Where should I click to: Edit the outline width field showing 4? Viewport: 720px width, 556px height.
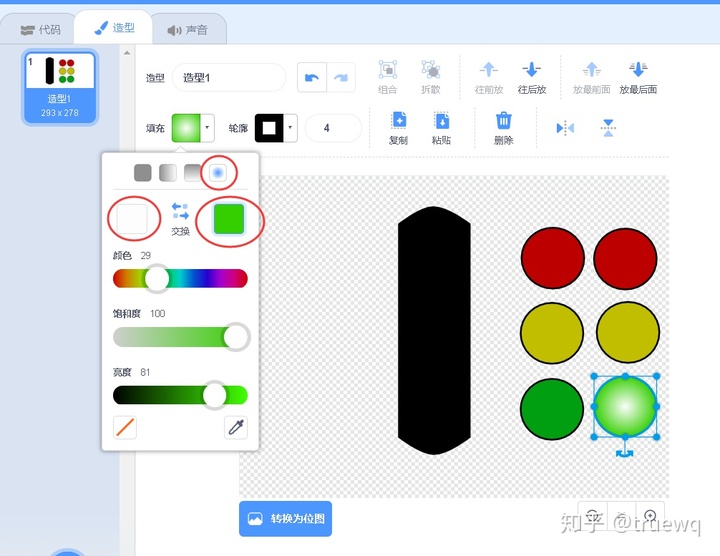click(333, 128)
